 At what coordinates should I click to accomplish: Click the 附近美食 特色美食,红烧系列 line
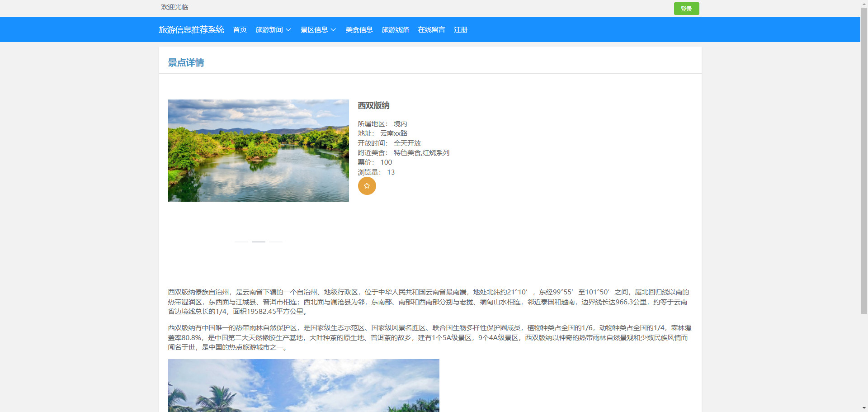pyautogui.click(x=403, y=153)
